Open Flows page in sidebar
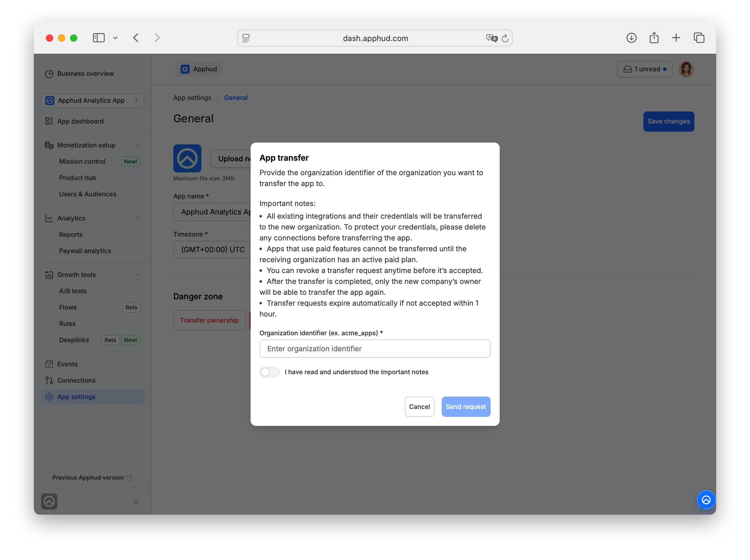This screenshot has width=750, height=560. point(68,307)
